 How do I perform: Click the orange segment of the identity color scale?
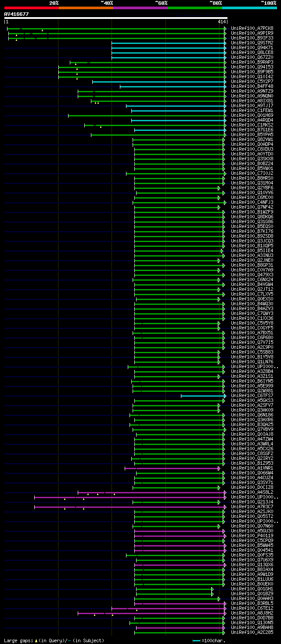[x=86, y=8]
